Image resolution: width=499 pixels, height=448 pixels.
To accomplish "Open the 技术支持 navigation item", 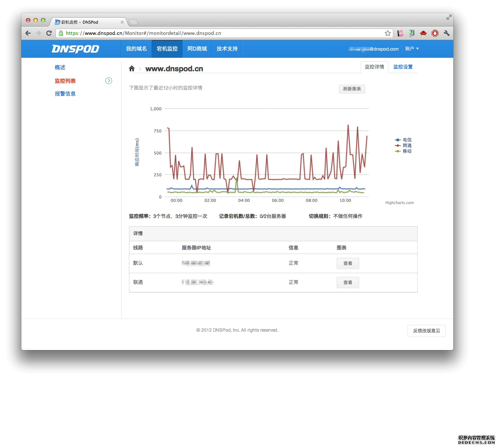I will pyautogui.click(x=227, y=49).
